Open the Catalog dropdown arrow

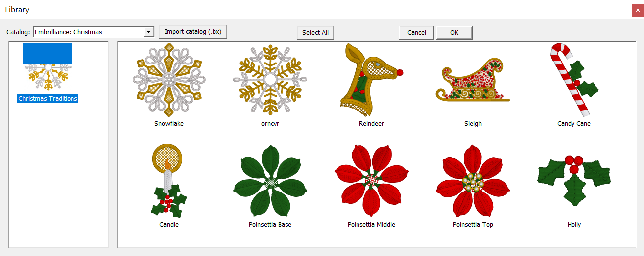148,32
